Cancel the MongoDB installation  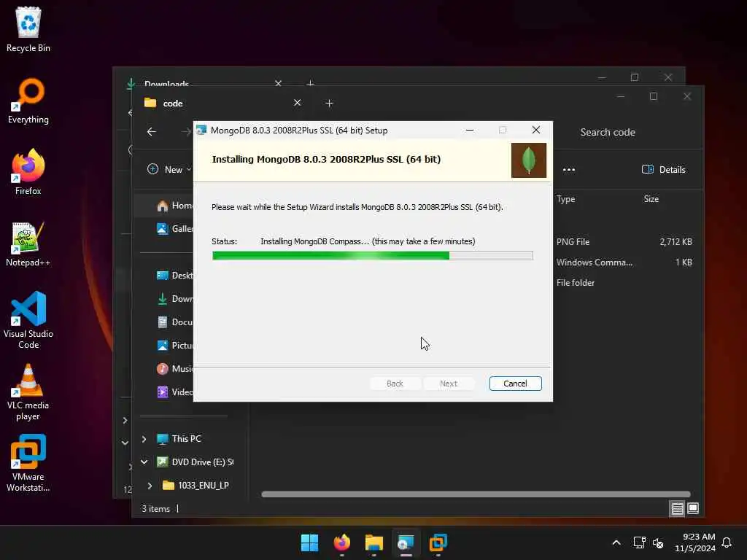click(x=516, y=384)
